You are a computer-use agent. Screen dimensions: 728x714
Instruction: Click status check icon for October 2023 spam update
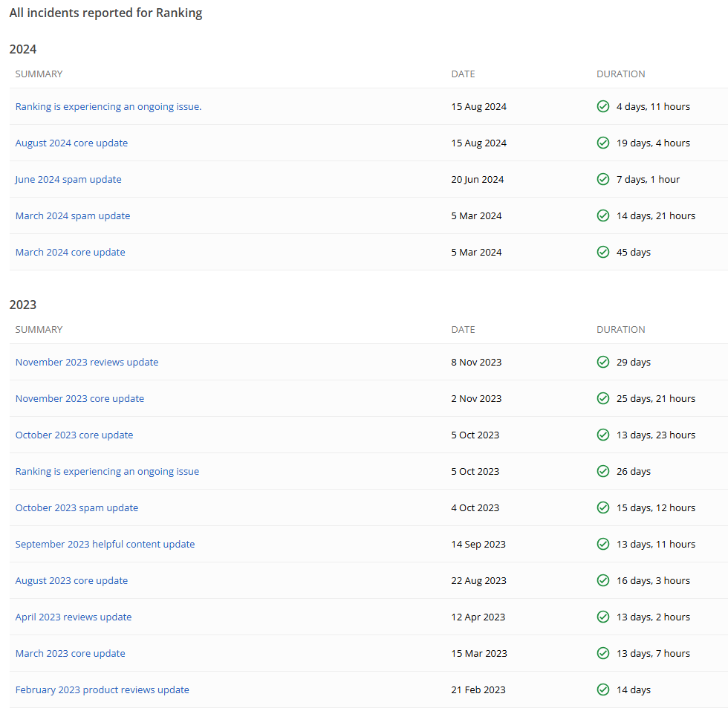pos(603,508)
